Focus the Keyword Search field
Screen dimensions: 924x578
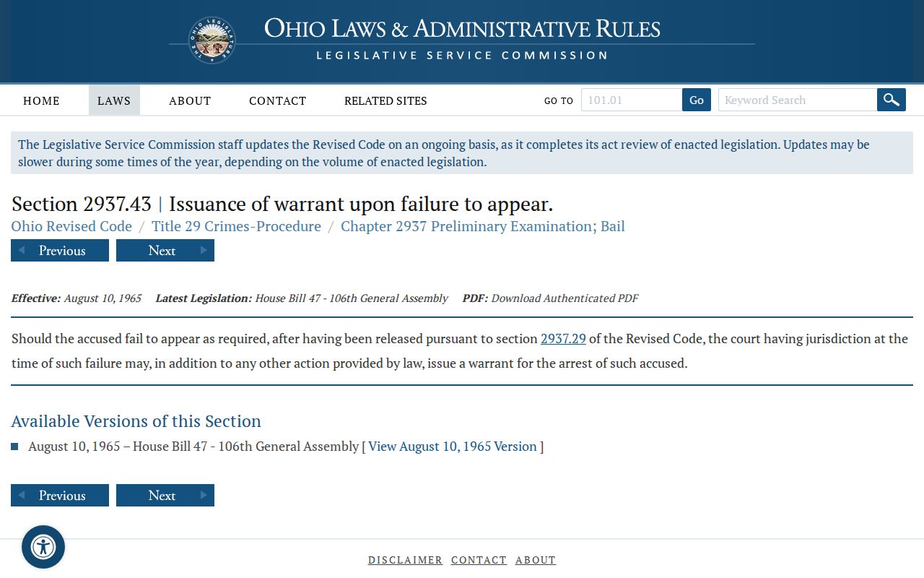point(798,100)
